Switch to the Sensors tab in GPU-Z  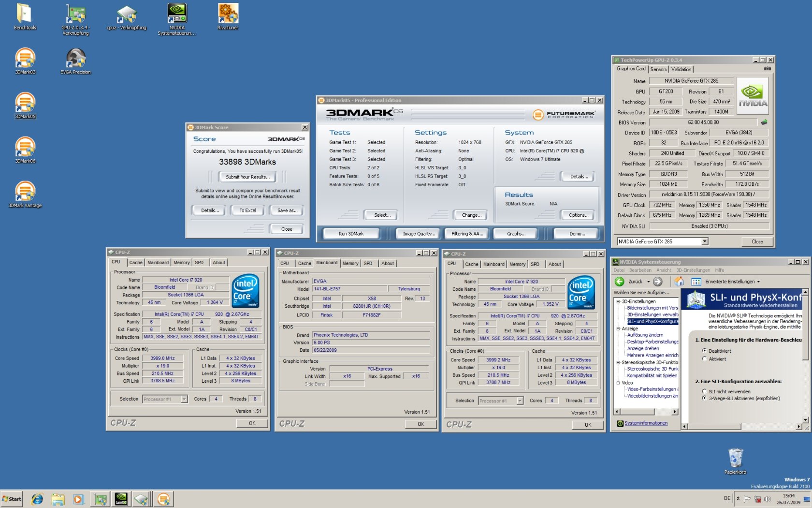658,69
